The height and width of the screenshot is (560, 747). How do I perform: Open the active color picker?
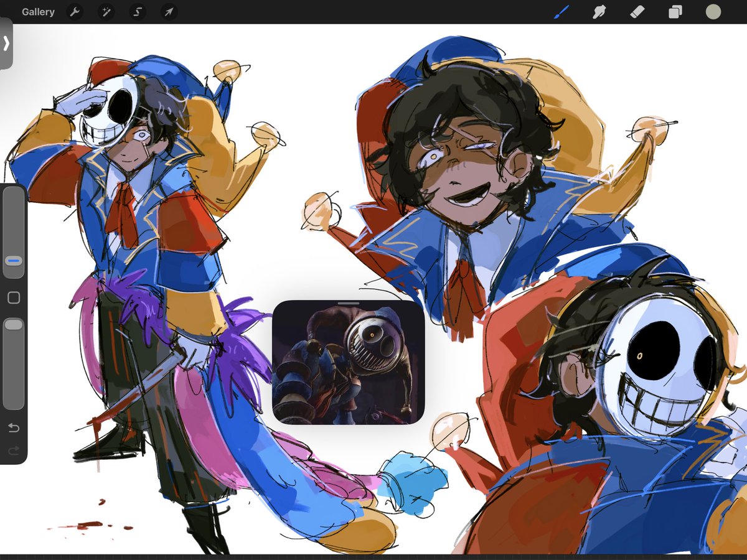(x=713, y=12)
